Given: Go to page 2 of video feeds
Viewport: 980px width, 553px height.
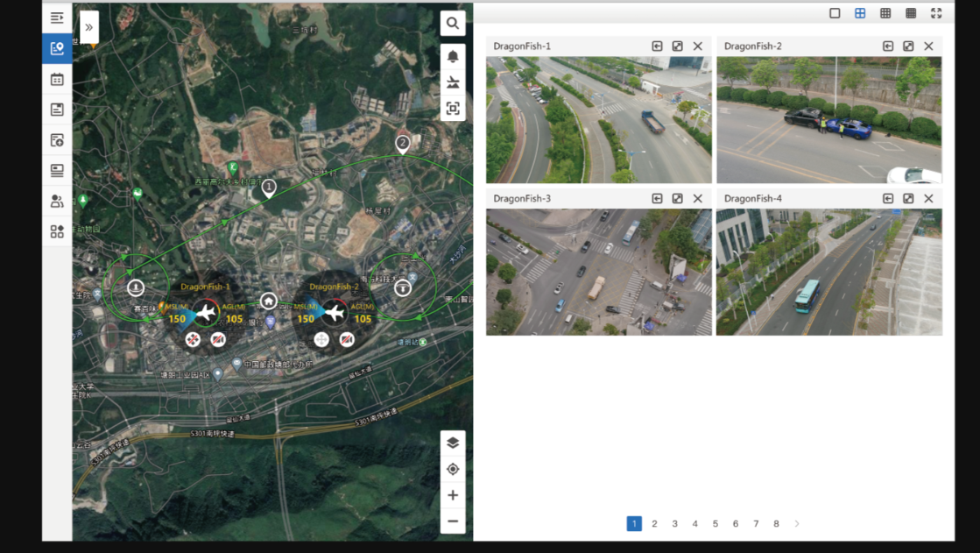Looking at the screenshot, I should tap(654, 523).
